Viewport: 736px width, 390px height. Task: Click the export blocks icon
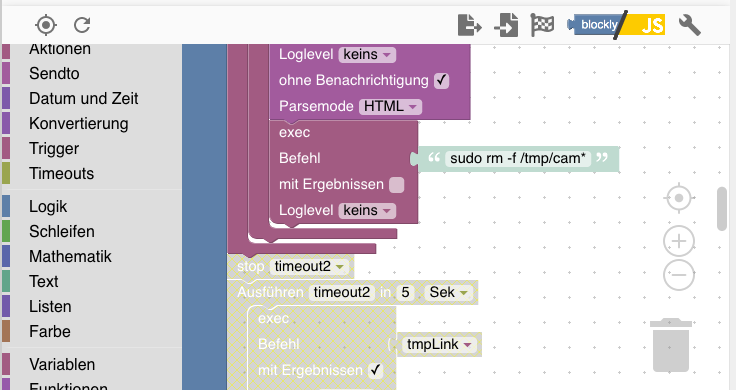[469, 25]
